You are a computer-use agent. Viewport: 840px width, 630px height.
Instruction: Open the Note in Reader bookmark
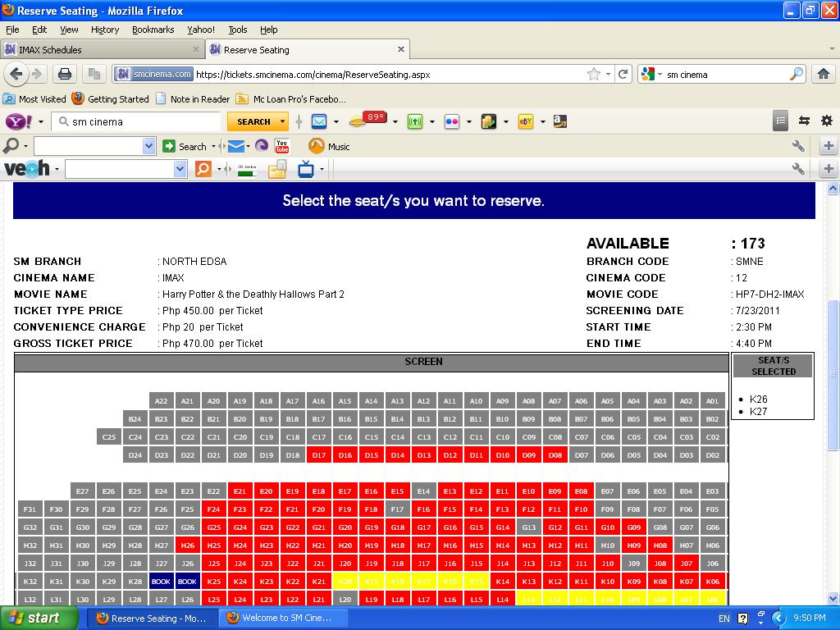[193, 99]
